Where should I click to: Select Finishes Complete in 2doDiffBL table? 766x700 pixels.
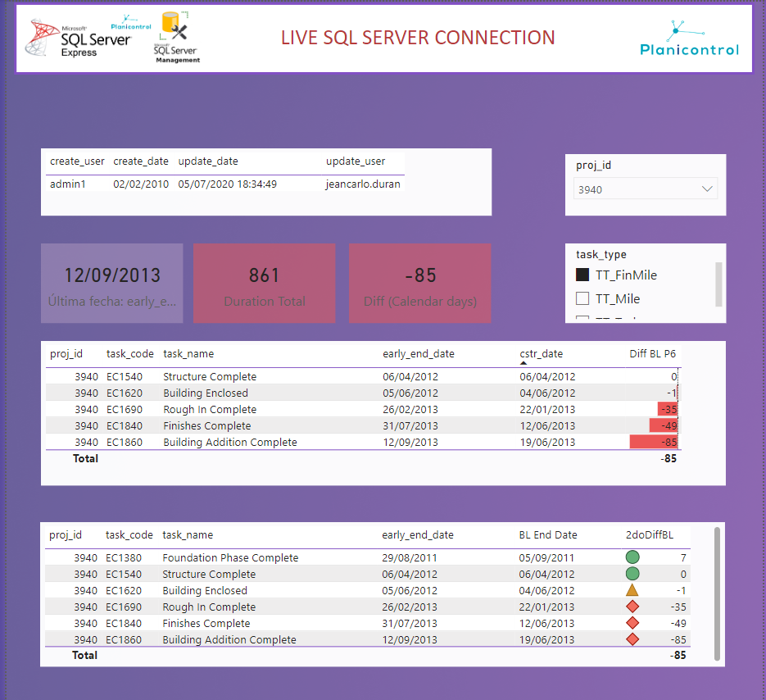pyautogui.click(x=206, y=623)
